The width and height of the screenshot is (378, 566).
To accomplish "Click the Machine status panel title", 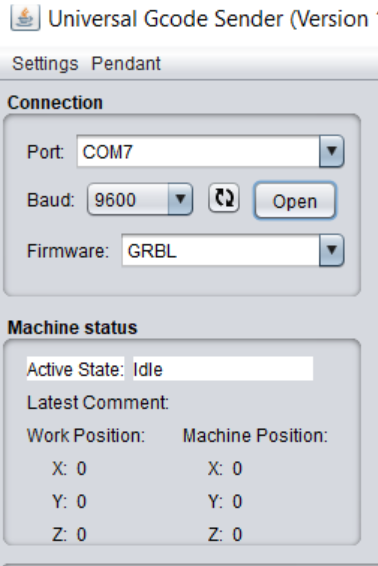I will [x=73, y=328].
